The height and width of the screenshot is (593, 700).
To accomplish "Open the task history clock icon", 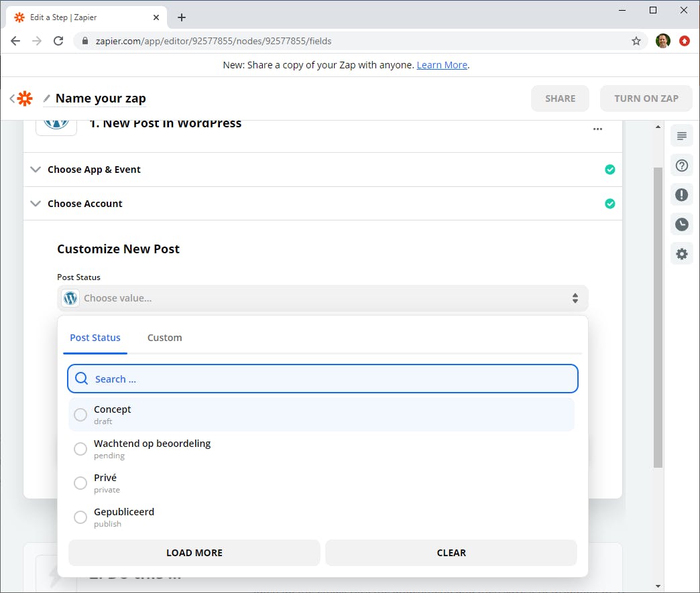I will (682, 224).
